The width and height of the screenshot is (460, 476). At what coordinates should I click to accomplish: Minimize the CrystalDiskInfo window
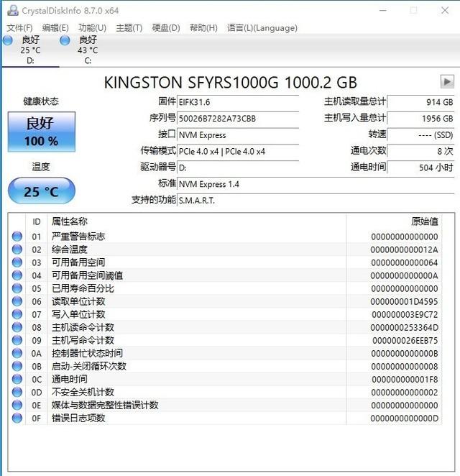[383, 10]
